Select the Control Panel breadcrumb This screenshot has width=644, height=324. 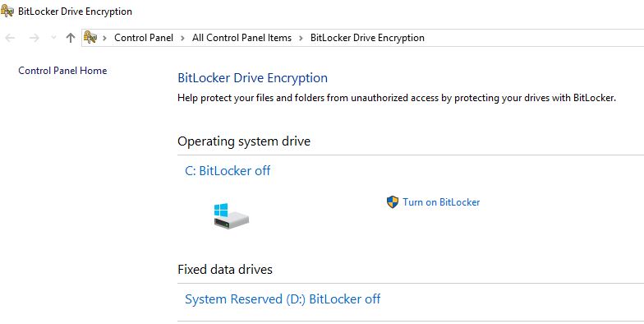(144, 38)
